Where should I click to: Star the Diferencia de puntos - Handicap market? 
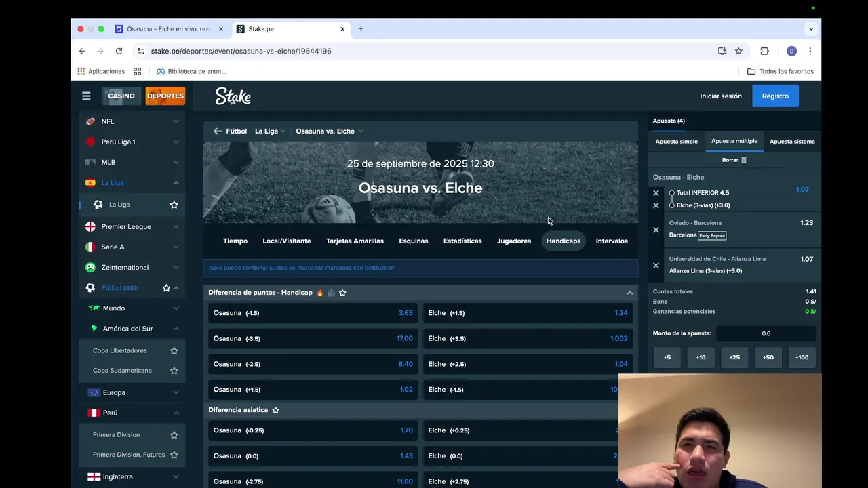tap(342, 293)
